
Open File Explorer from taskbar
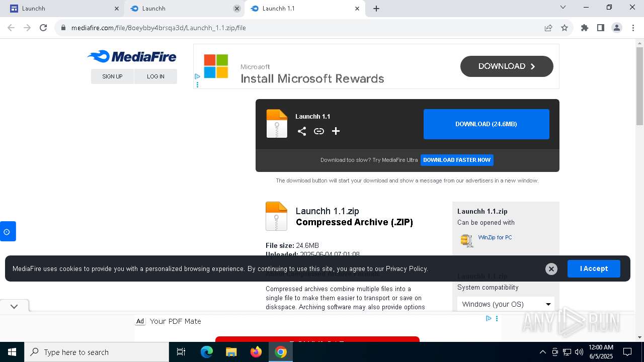tap(231, 352)
